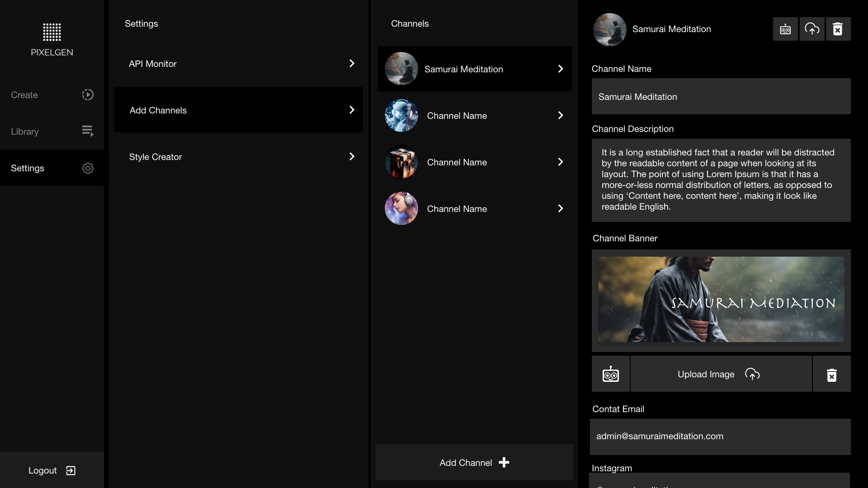Open the Library section
The width and height of the screenshot is (868, 488).
tap(25, 131)
